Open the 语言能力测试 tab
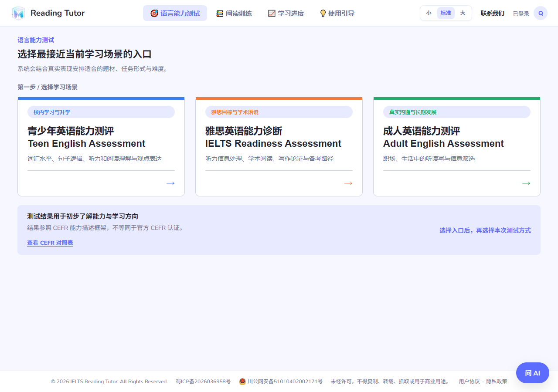Screen dimensions: 558x392 point(175,13)
